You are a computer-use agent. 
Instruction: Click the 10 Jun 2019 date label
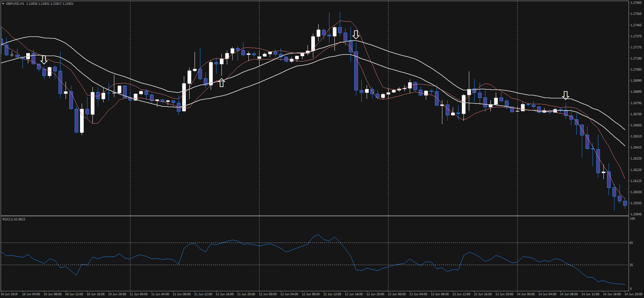9,294
